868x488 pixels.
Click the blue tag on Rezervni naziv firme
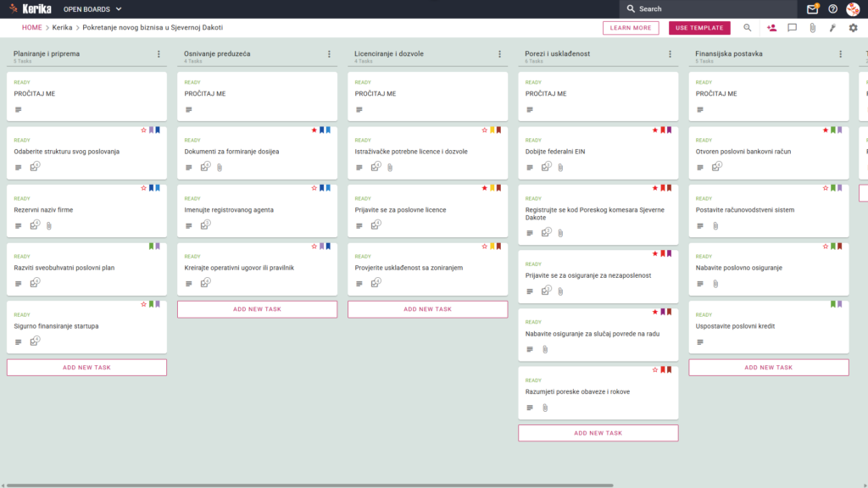click(151, 188)
